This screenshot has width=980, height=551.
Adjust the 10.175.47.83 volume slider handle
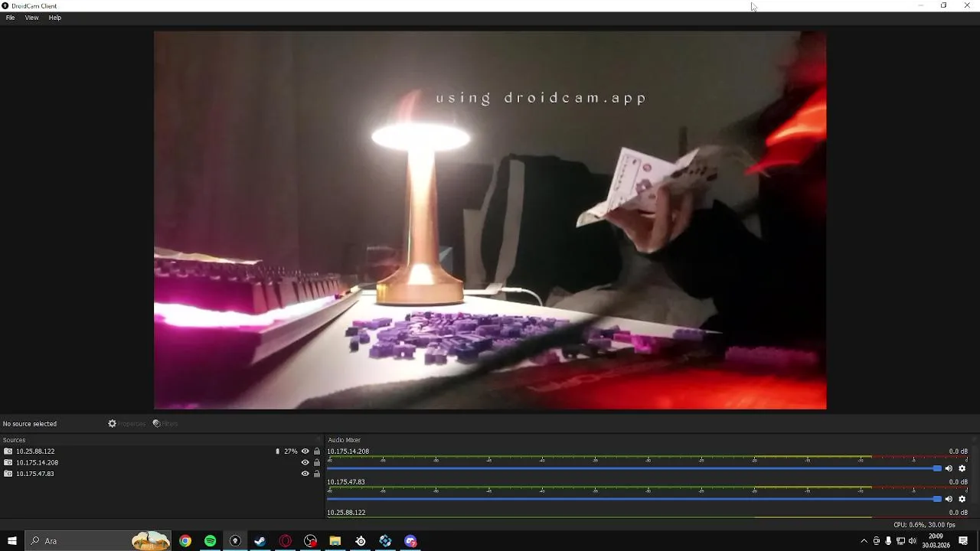coord(937,499)
